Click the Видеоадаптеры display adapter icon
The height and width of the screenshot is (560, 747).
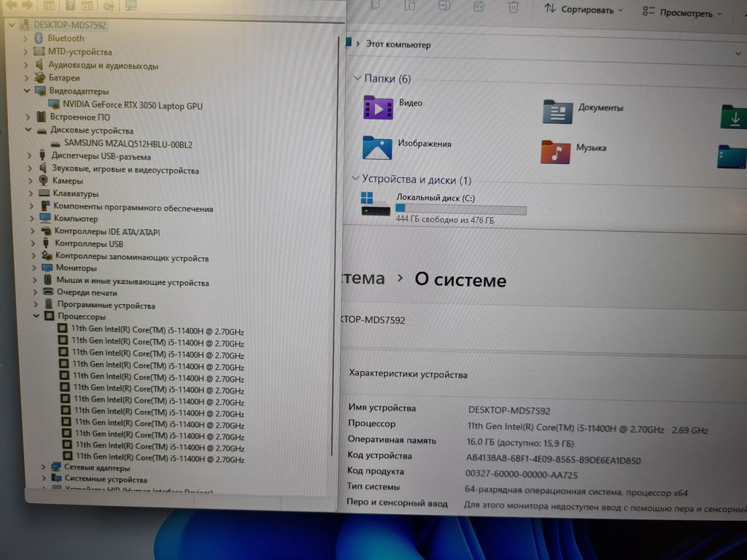tap(41, 90)
